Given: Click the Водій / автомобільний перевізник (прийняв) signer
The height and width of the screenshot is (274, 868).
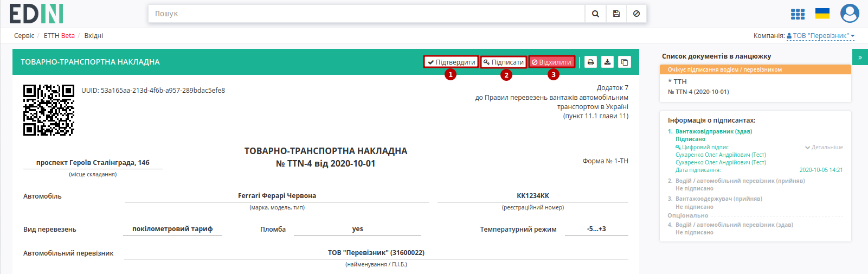Looking at the screenshot, I should coord(740,181).
